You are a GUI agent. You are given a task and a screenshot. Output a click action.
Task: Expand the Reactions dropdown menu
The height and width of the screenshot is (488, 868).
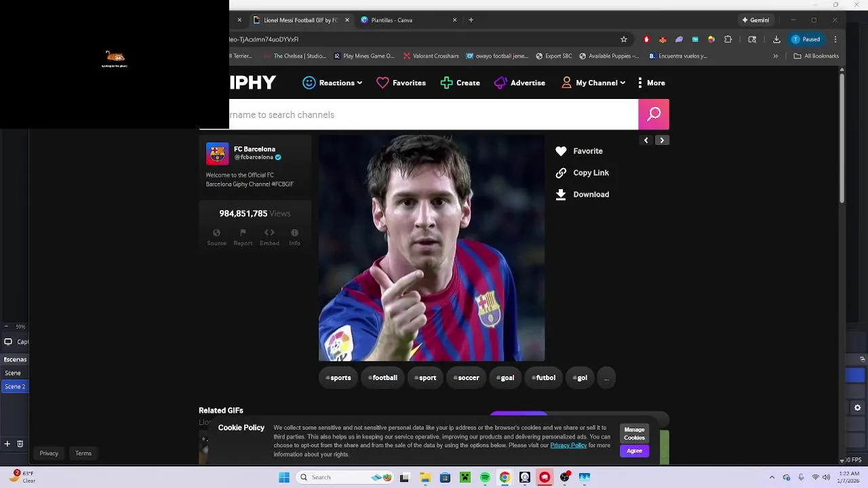pyautogui.click(x=332, y=83)
